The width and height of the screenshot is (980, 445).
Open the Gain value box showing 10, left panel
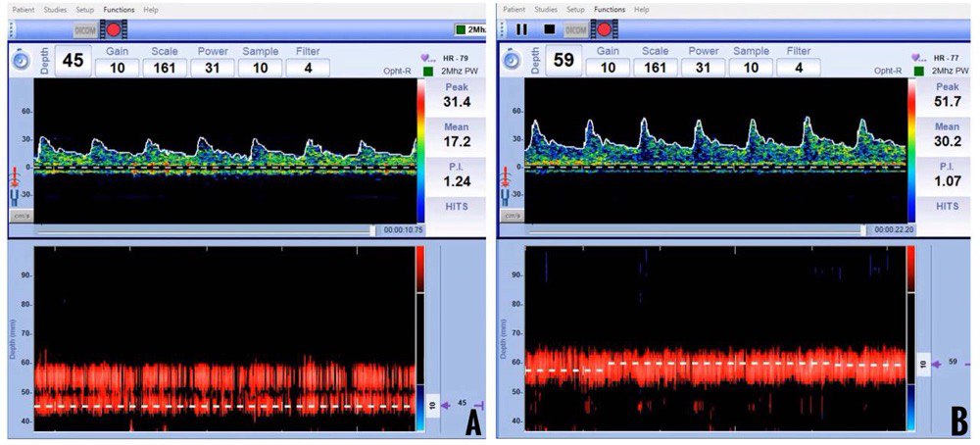coord(116,68)
